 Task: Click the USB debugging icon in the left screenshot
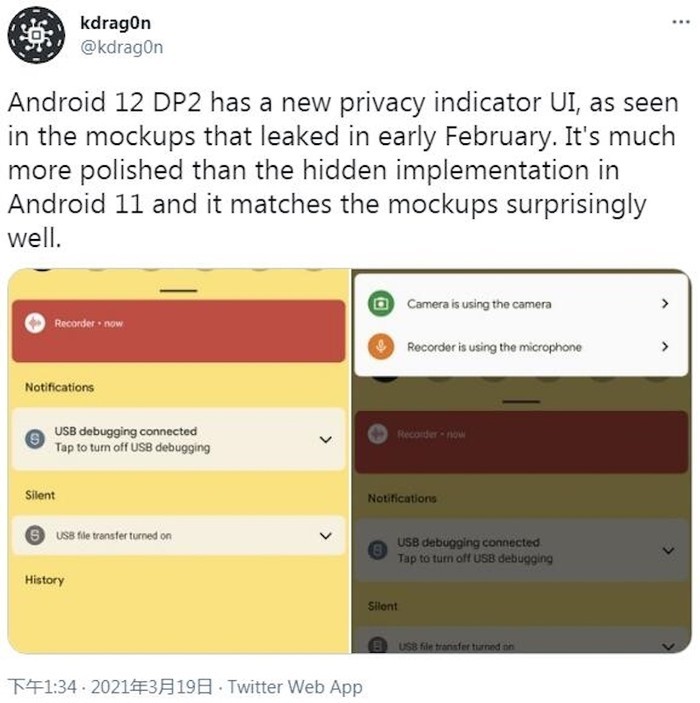[35, 439]
